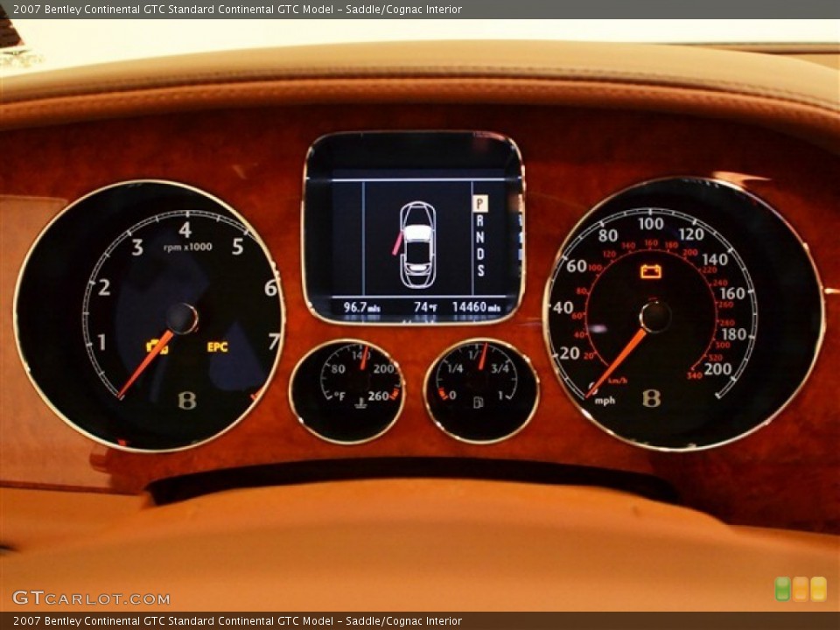The width and height of the screenshot is (840, 630).
Task: Click the coolant temperature icon
Action: (x=361, y=402)
